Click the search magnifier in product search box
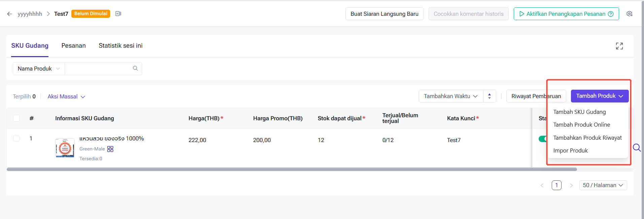Image resolution: width=644 pixels, height=219 pixels. click(x=135, y=68)
